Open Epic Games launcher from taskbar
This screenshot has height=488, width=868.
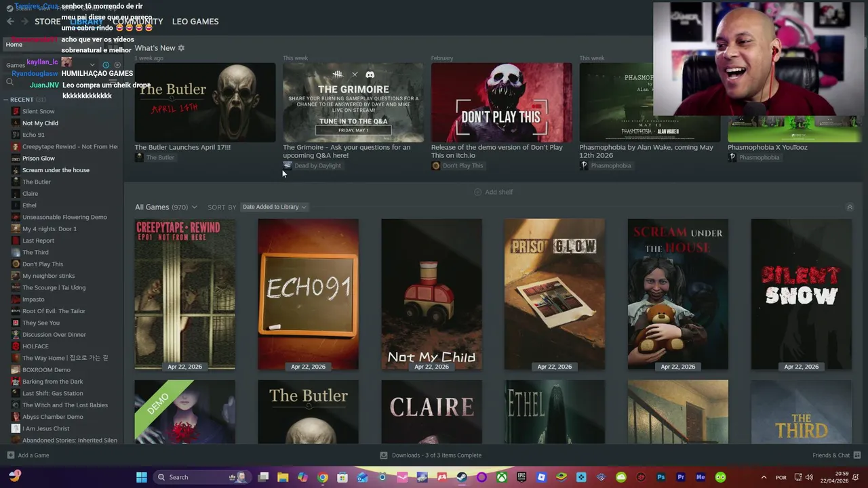pos(521,477)
